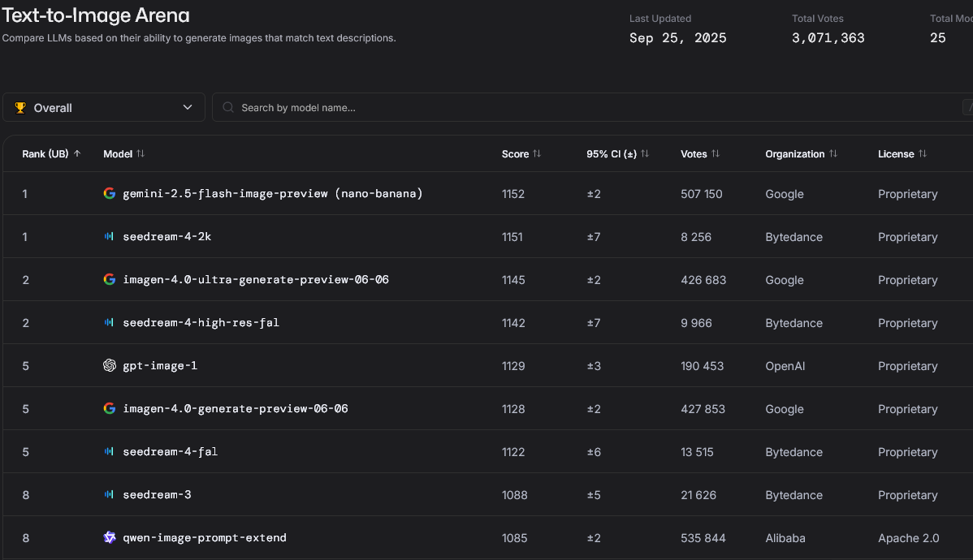The width and height of the screenshot is (973, 560).
Task: Focus the Search by model name field
Action: pos(569,108)
